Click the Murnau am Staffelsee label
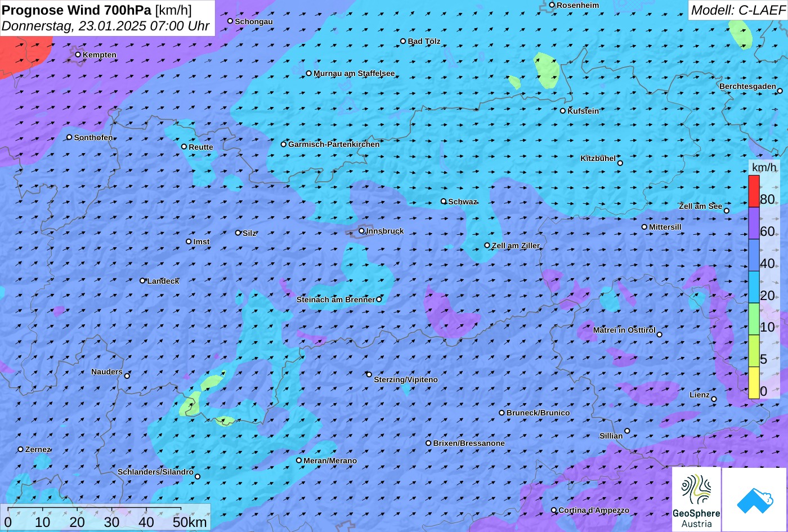Screen dimensions: 788x532 point(354,74)
